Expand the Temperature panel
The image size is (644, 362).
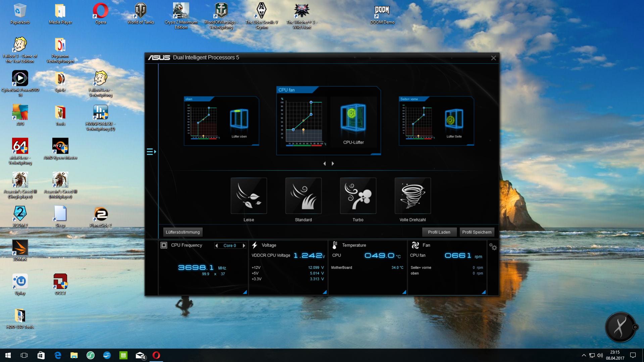tap(404, 292)
